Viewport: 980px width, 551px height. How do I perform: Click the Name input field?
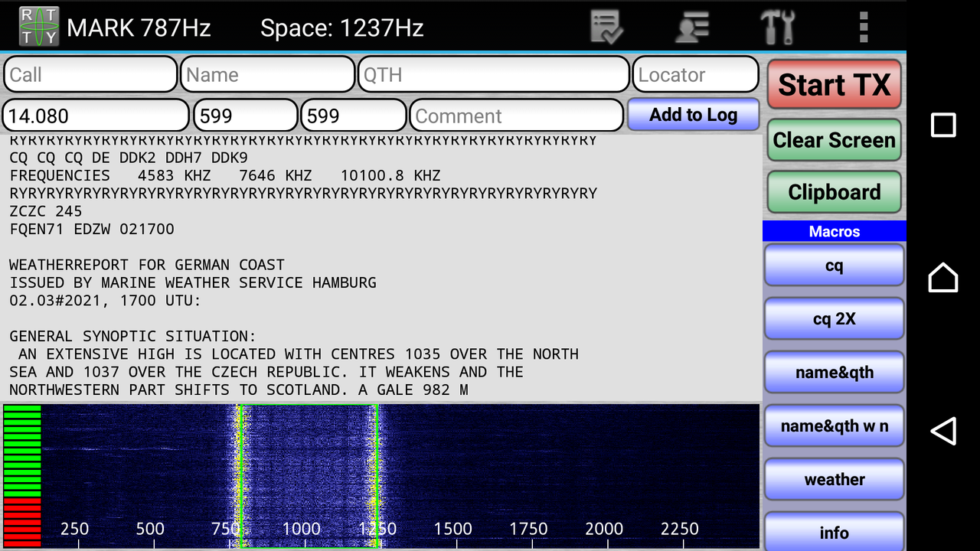[268, 75]
